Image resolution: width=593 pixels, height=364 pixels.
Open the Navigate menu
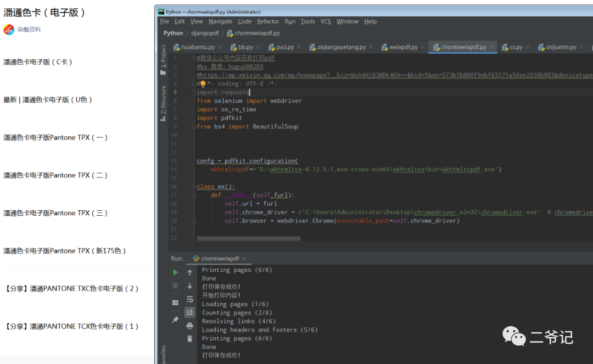tap(220, 21)
